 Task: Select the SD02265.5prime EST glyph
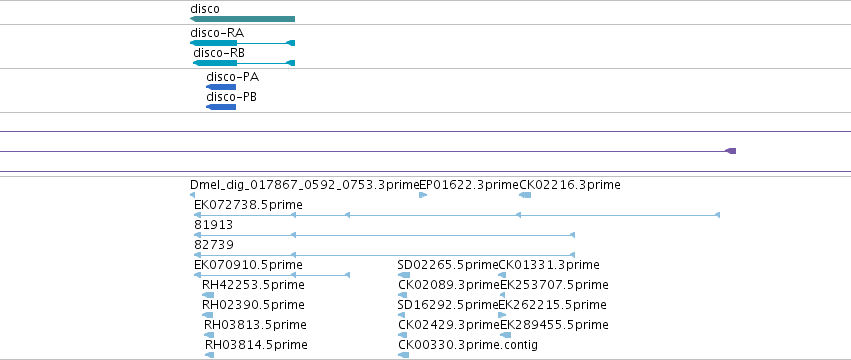404,275
